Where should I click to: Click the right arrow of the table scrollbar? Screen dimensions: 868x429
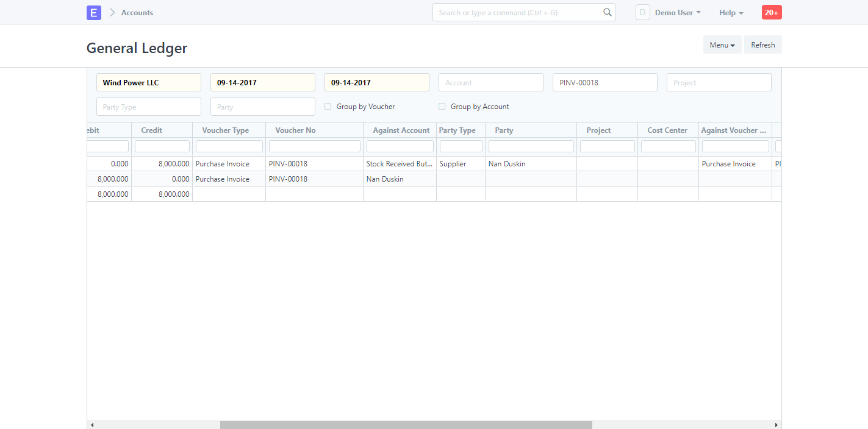776,424
